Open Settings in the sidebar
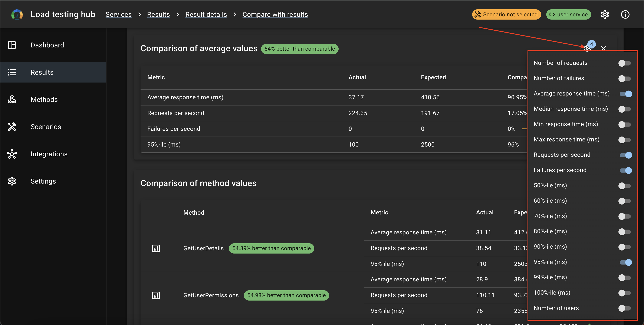The height and width of the screenshot is (325, 644). [53, 181]
